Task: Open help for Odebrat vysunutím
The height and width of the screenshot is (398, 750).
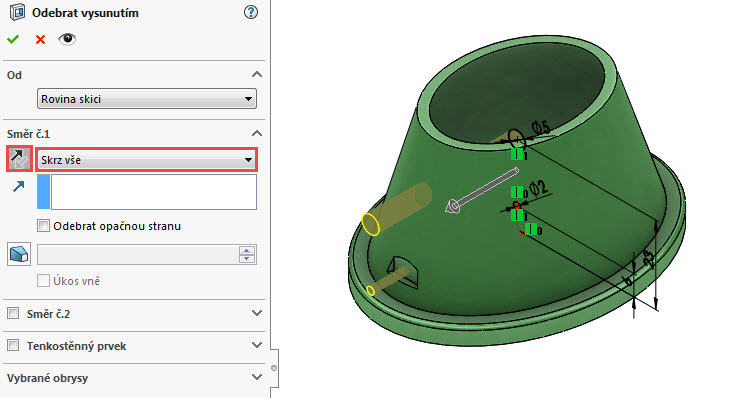Action: [251, 12]
